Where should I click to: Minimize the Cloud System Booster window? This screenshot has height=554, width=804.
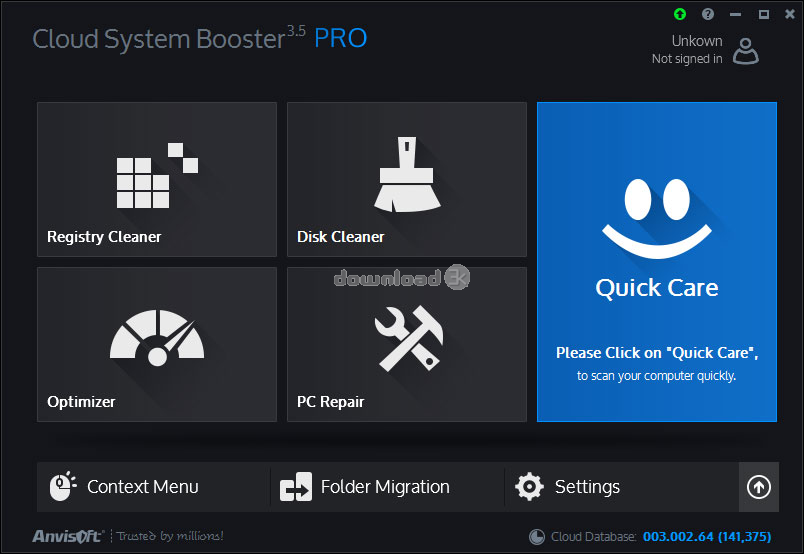click(x=736, y=14)
